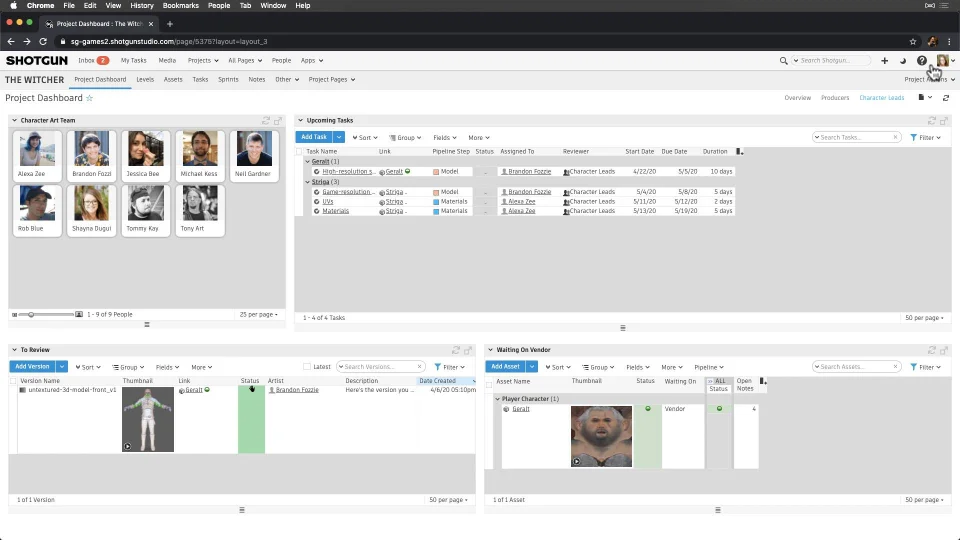The height and width of the screenshot is (540, 960).
Task: Refresh the Upcoming Tasks widget
Action: point(932,121)
